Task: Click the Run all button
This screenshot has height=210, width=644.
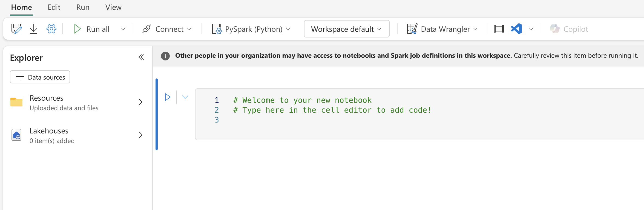Action: [x=92, y=29]
